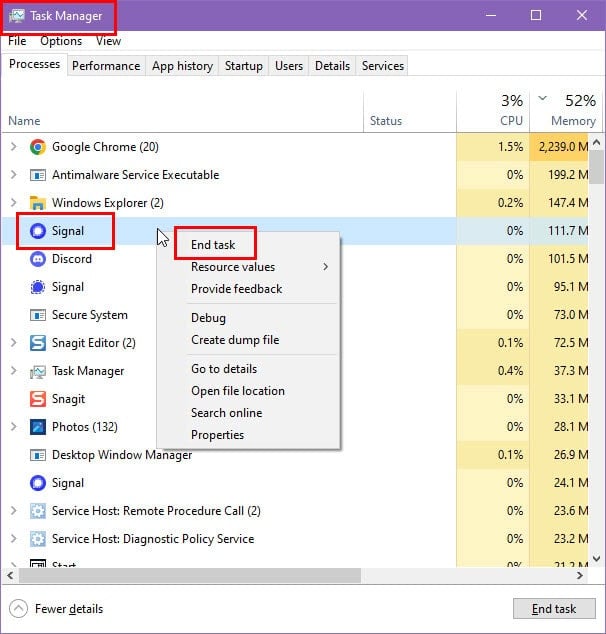The image size is (606, 634).
Task: Expand the Windows Explorer (2) group
Action: (x=13, y=203)
